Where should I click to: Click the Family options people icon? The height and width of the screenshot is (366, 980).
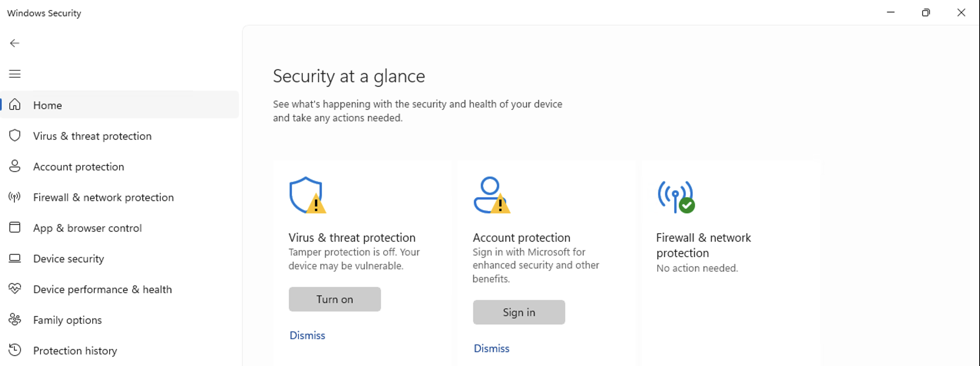pos(15,320)
